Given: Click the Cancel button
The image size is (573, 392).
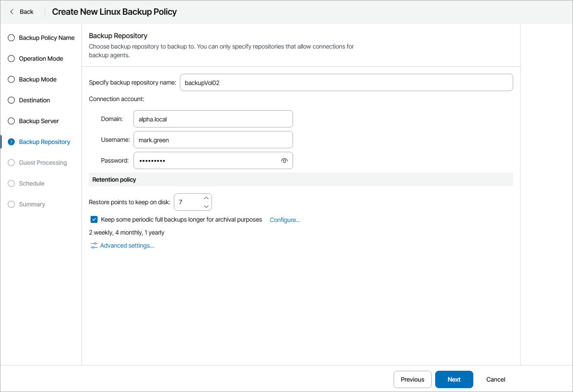Looking at the screenshot, I should click(x=495, y=379).
